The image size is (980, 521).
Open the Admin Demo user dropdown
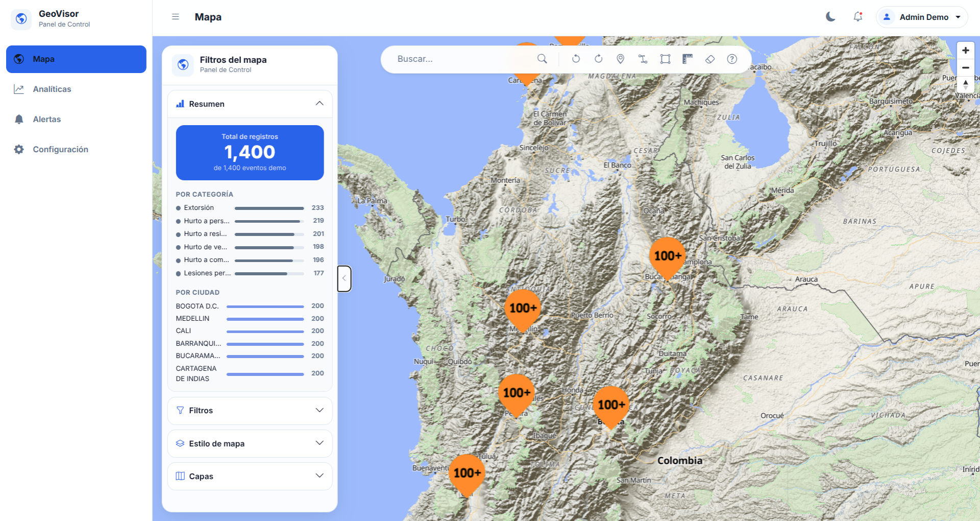click(922, 17)
